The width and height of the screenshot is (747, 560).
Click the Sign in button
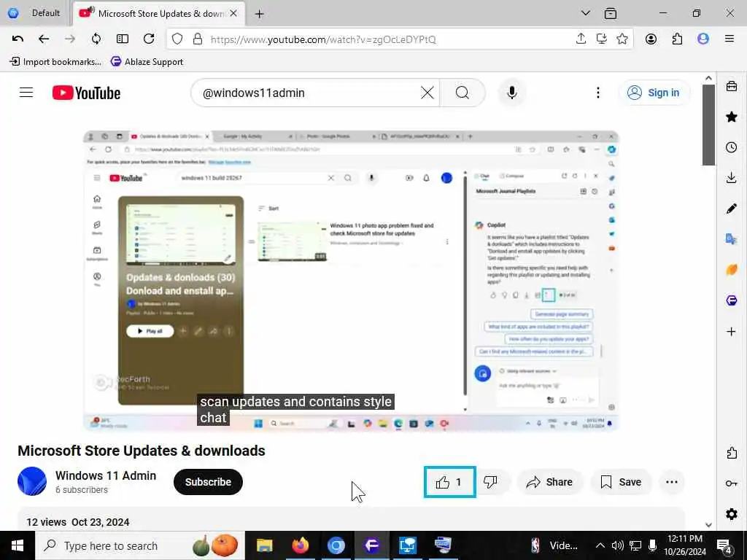[x=654, y=93]
